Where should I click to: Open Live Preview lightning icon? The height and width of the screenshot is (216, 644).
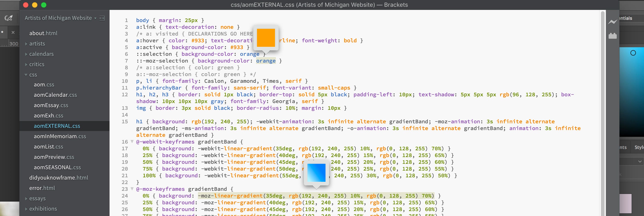[612, 22]
